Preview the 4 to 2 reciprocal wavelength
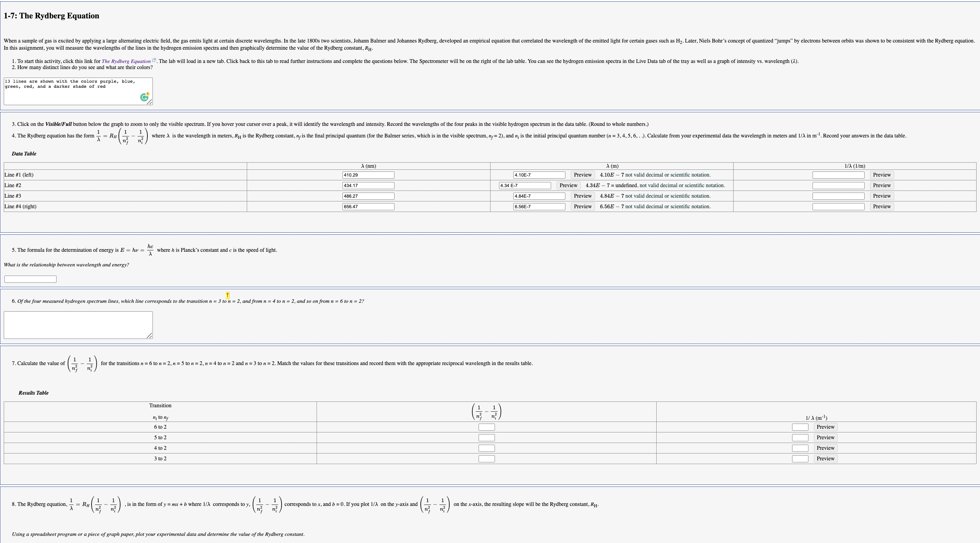The height and width of the screenshot is (543, 980). click(x=825, y=448)
